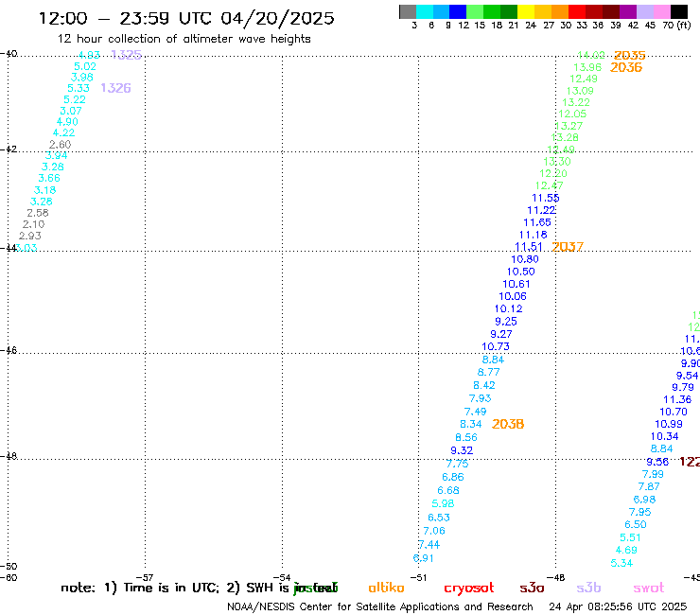
Task: Click the subtitle '12 hour collection of altimeter wave heights'
Action: (x=184, y=39)
